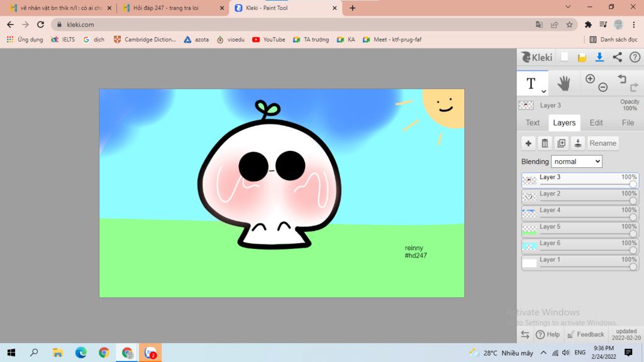Zoom out with the minus magnifier
The width and height of the screenshot is (644, 362).
[x=603, y=87]
